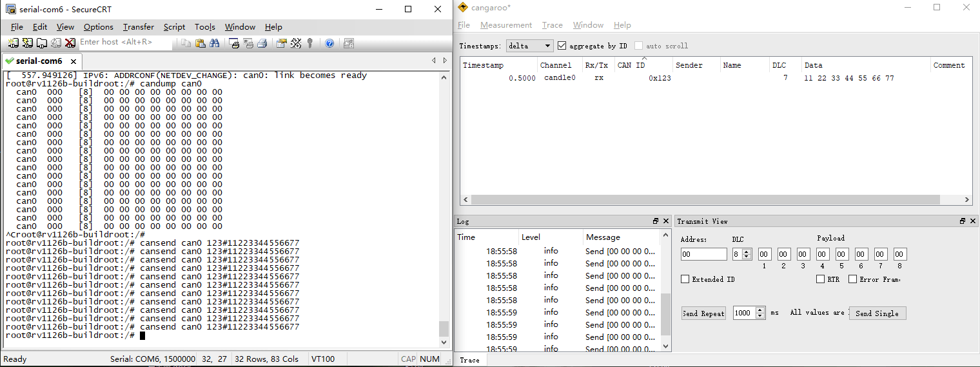Viewport: 980px width, 367px height.
Task: Click the cangaroo app icon in the title bar
Action: [x=462, y=8]
